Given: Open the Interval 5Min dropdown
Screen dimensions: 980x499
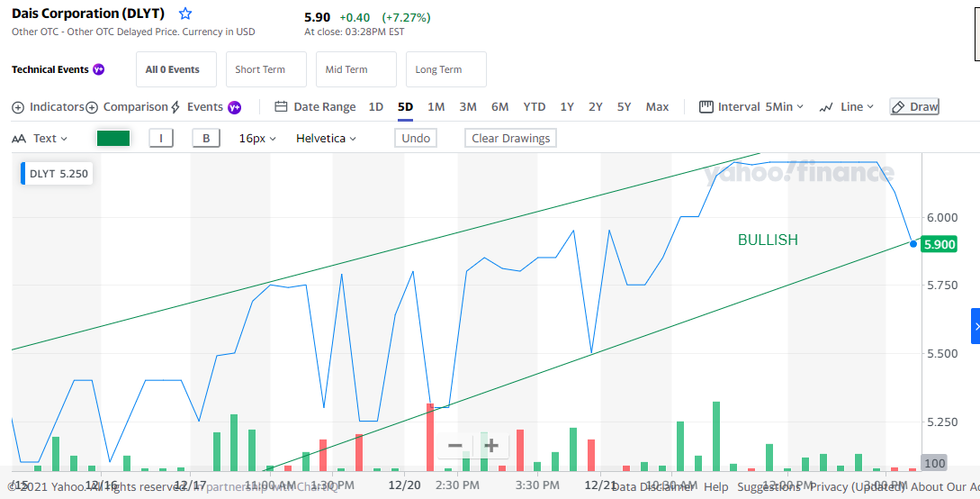Looking at the screenshot, I should pyautogui.click(x=751, y=107).
